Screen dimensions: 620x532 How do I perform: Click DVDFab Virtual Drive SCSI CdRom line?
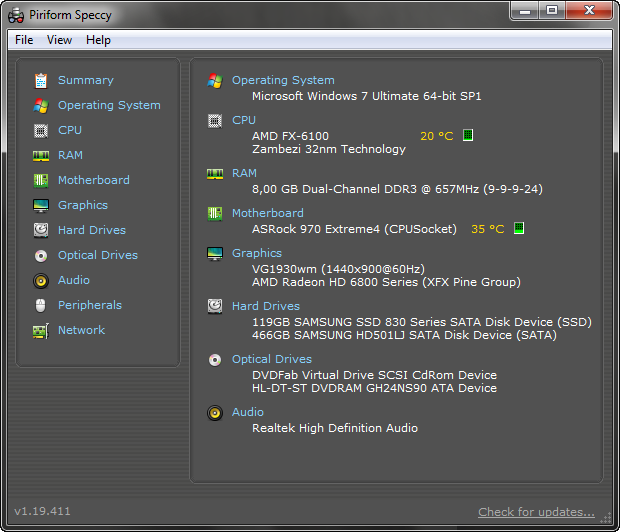pos(374,375)
